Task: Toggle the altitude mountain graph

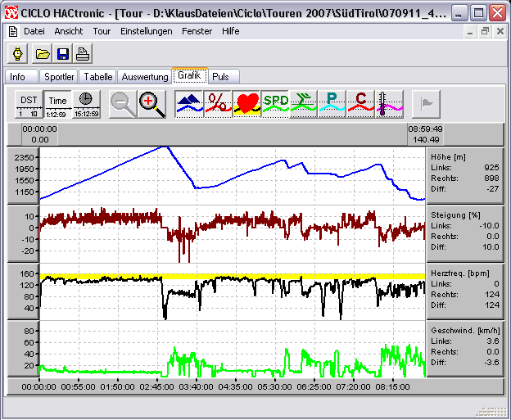Action: tap(189, 105)
